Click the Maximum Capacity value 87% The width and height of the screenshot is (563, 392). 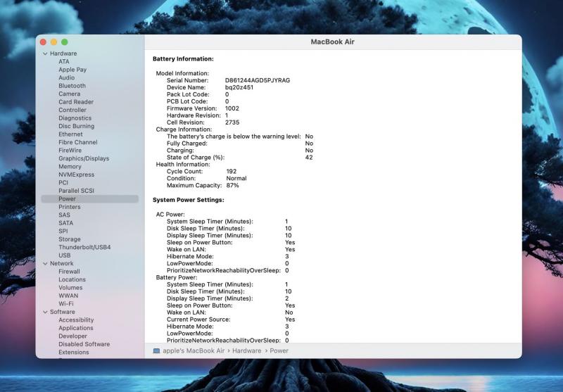pos(232,185)
